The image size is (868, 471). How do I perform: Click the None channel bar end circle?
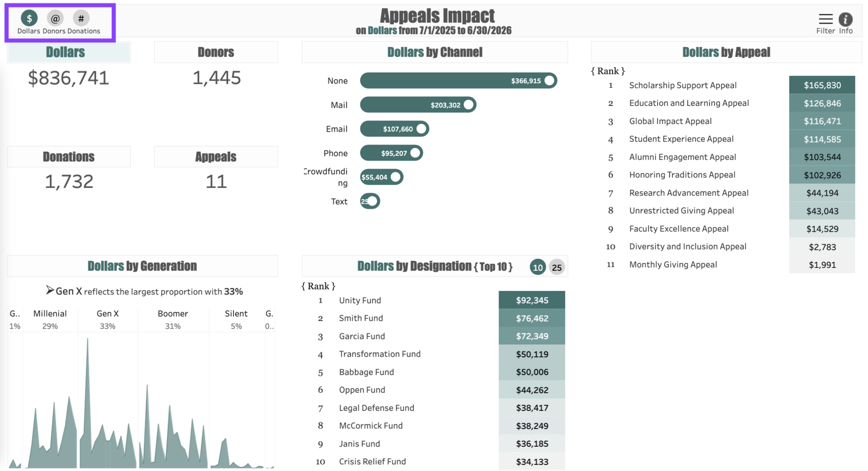549,81
